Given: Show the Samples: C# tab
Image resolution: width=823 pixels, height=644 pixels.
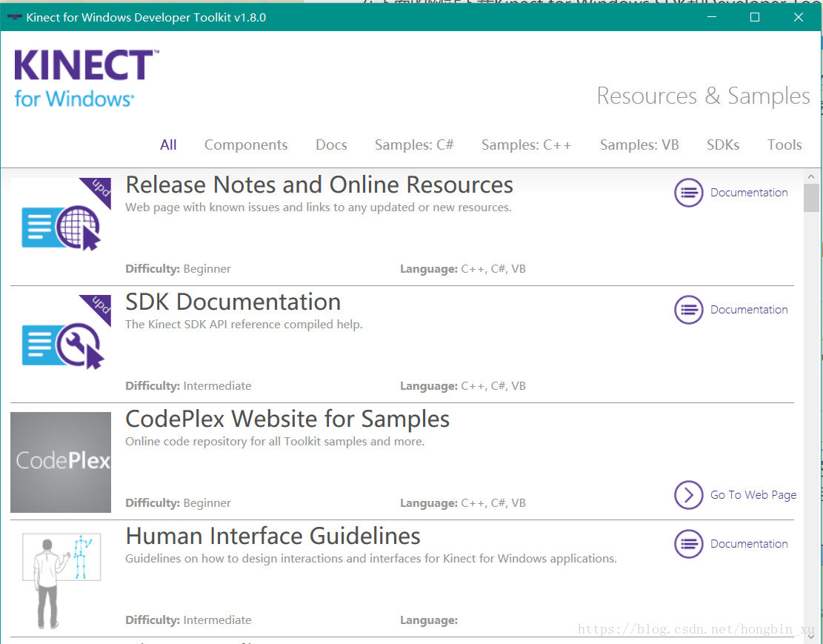Looking at the screenshot, I should tap(414, 145).
